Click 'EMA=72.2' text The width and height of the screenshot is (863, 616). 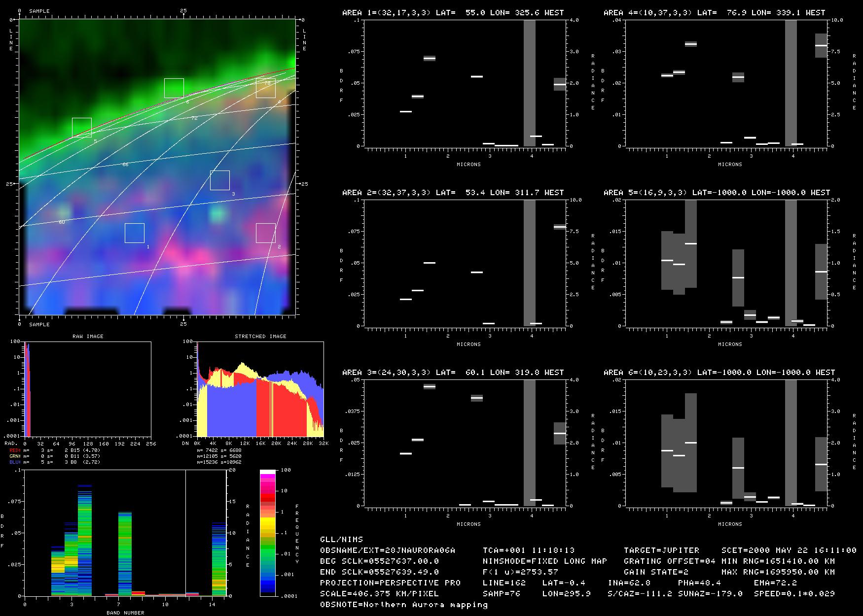click(775, 583)
